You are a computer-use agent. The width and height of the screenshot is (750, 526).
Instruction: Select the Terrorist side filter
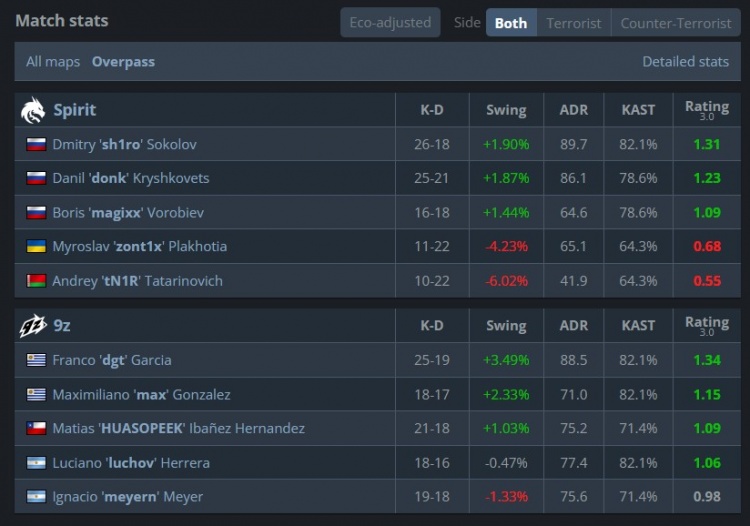(574, 22)
